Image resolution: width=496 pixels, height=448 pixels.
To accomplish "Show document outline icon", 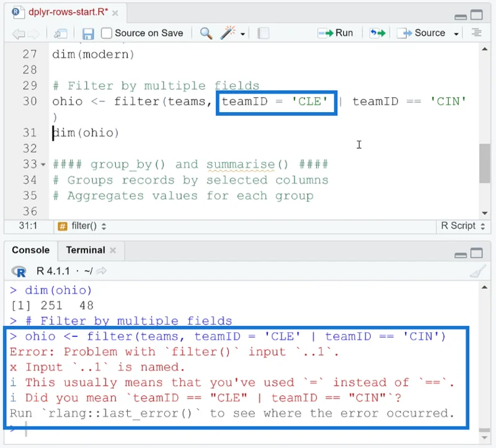I will (476, 33).
